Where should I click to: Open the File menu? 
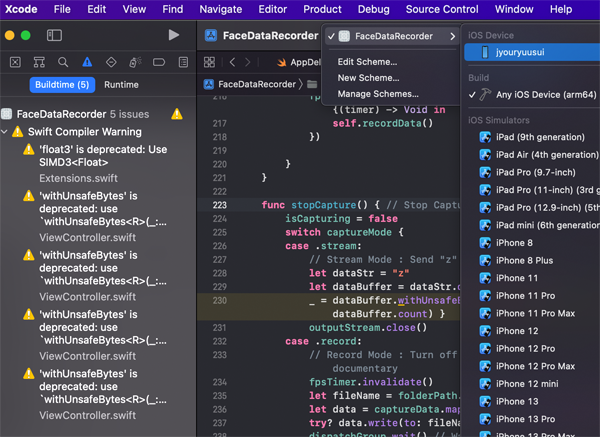pos(62,9)
